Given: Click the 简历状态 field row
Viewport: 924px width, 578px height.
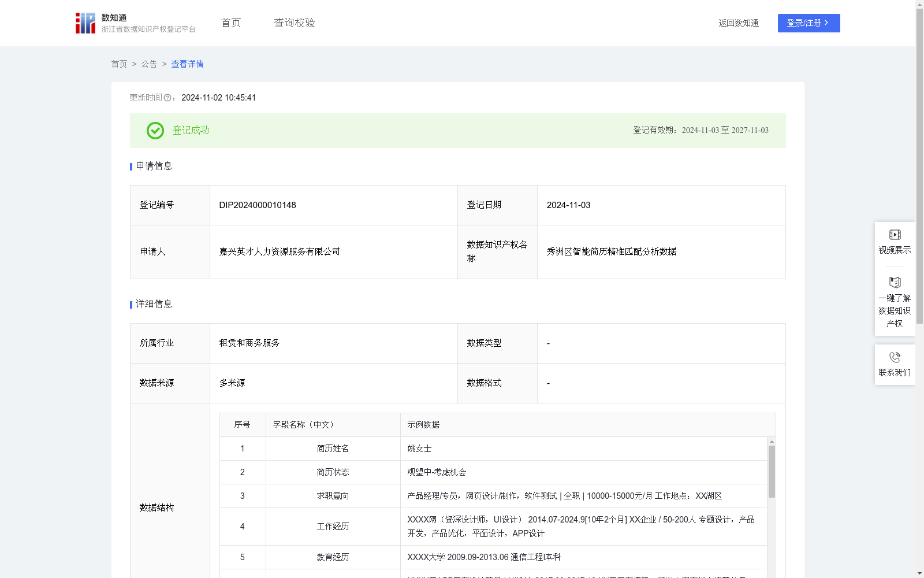Looking at the screenshot, I should click(493, 472).
